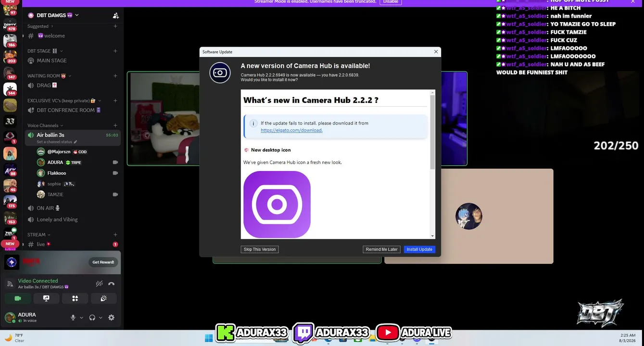Image resolution: width=644 pixels, height=346 pixels.
Task: Open microphone input options arrow
Action: point(81,318)
